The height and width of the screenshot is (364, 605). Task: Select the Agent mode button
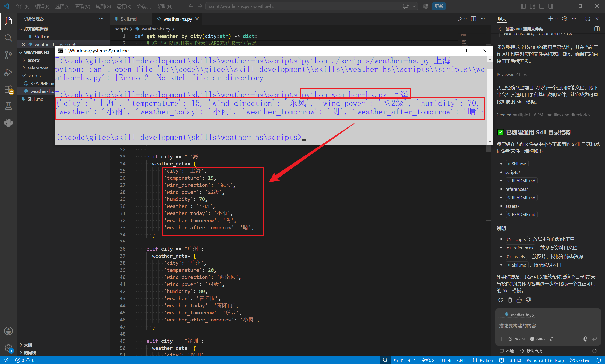coord(516,339)
